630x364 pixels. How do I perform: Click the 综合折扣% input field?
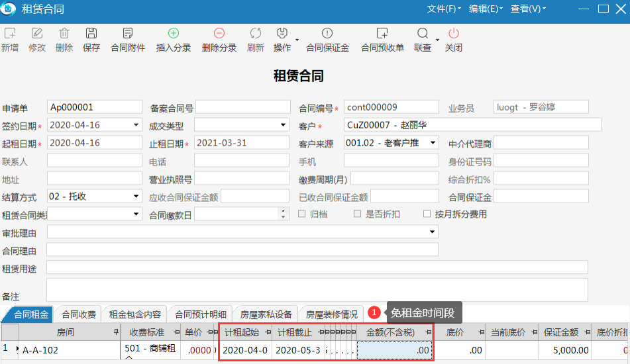click(x=541, y=178)
